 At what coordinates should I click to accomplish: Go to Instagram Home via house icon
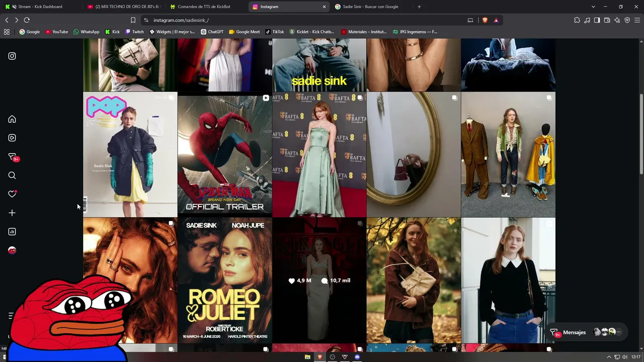pos(12,119)
